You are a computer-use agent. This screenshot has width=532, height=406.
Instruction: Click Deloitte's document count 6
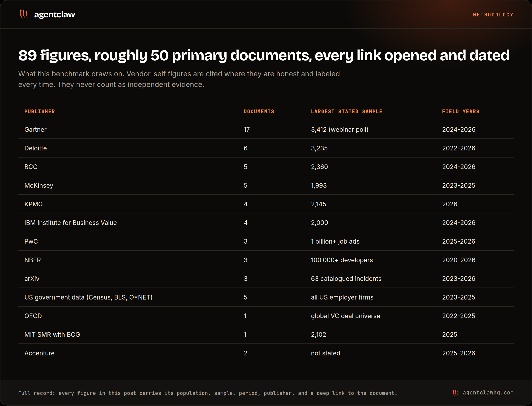coord(246,148)
